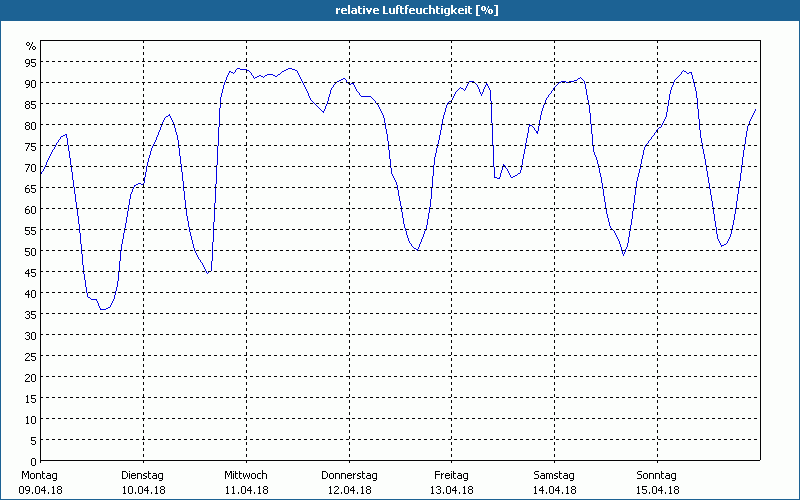Screen dimensions: 800x500
Task: Select the 'Freitag' day label
Action: coord(452,476)
